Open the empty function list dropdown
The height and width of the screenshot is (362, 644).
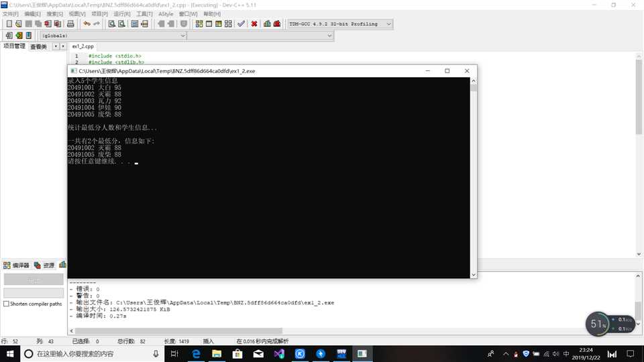[260, 36]
